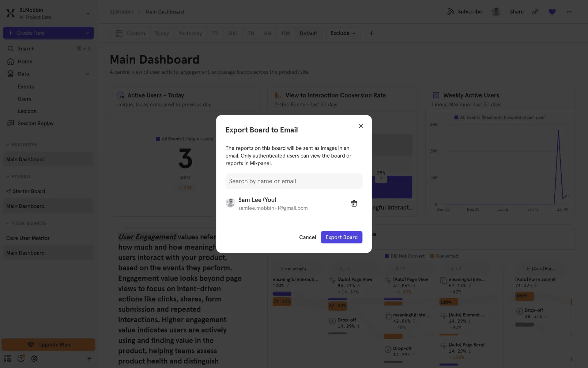The image size is (588, 368).
Task: Click the Search by name or email field
Action: pos(293,181)
